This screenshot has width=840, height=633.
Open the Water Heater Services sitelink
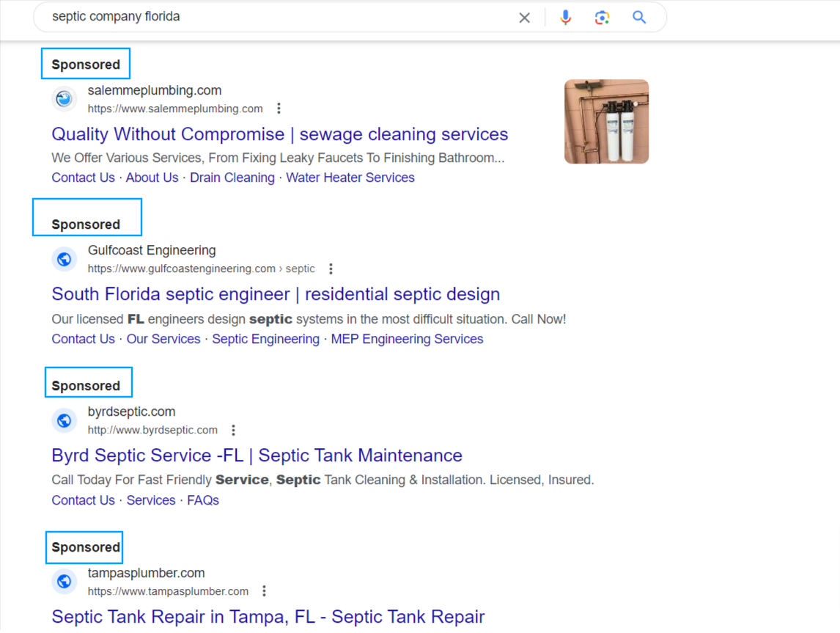click(350, 178)
